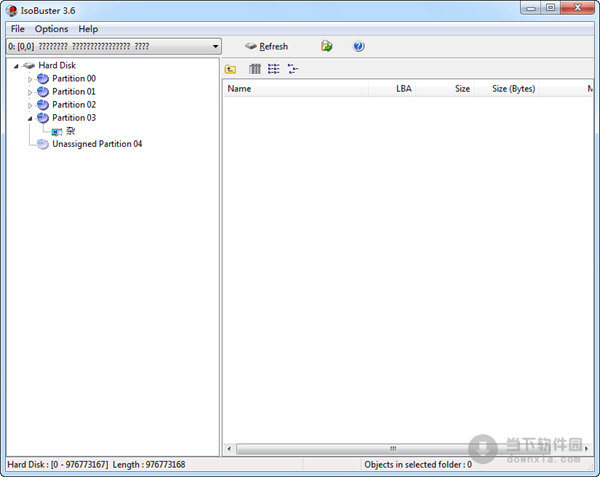Open the Options menu
The image size is (600, 477).
[x=51, y=29]
